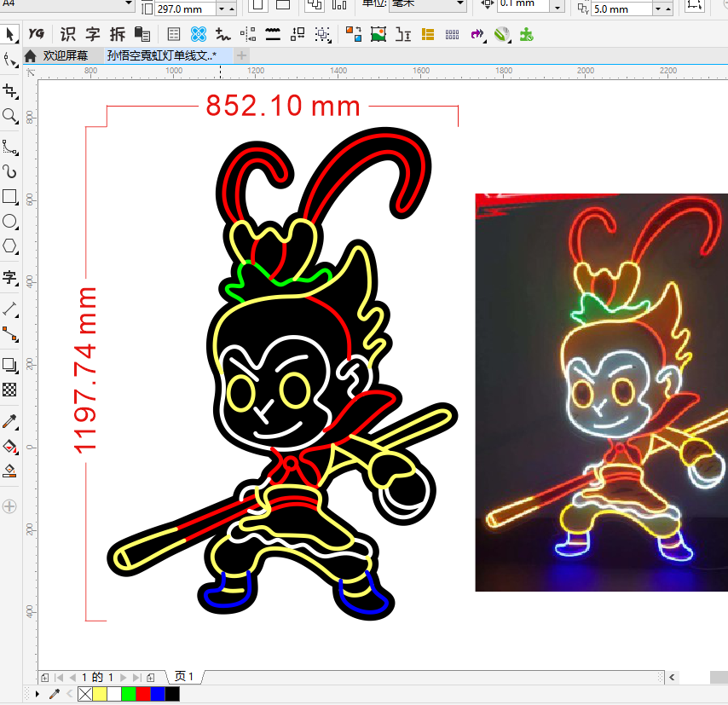This screenshot has width=728, height=705.
Task: Switch to the 欢迎屏幕 welcome tab
Action: pos(66,55)
